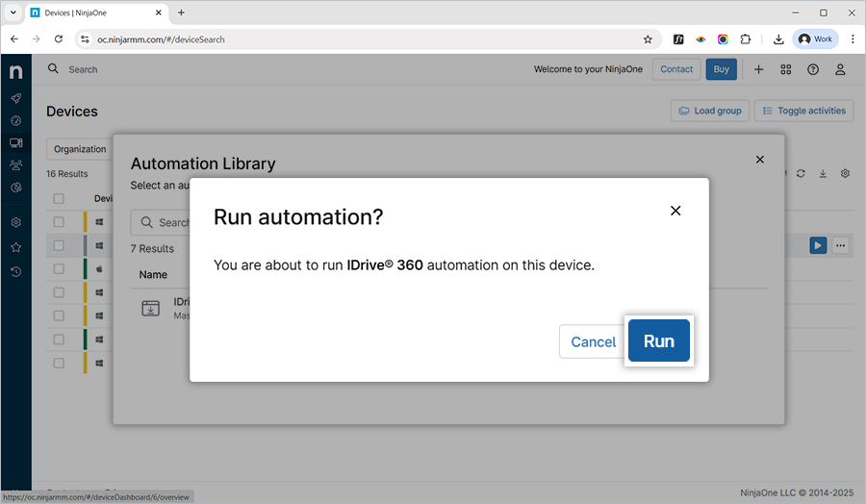The height and width of the screenshot is (504, 866).
Task: Click the Toggle activities button
Action: click(803, 111)
